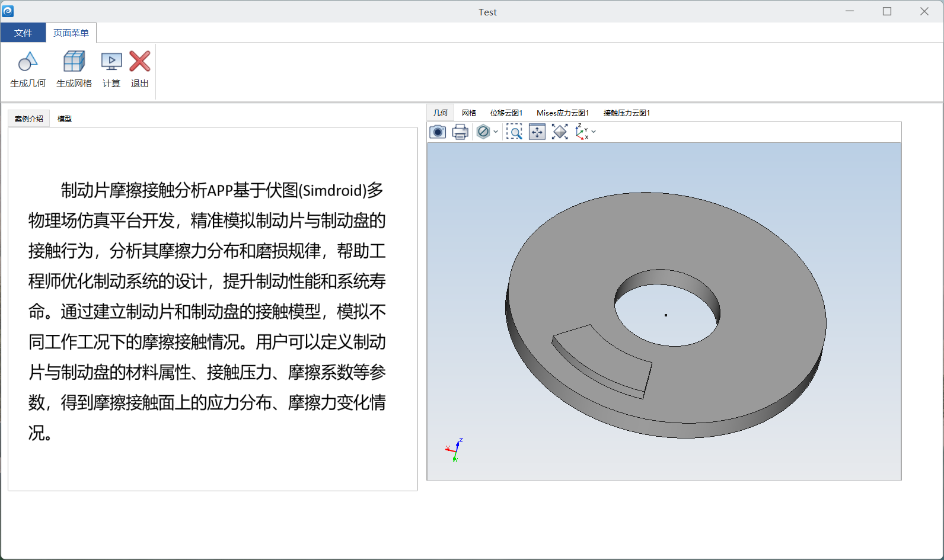Show the 接触压力云图1 tab

click(627, 113)
